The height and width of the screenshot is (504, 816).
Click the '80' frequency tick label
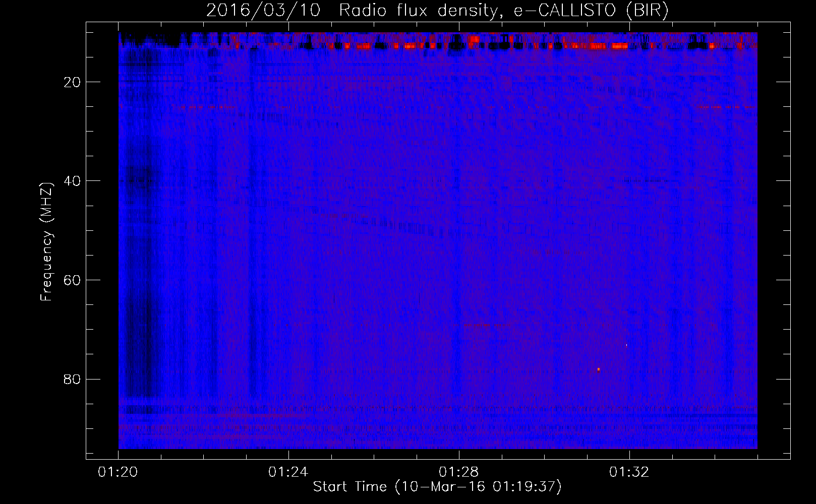coord(73,380)
